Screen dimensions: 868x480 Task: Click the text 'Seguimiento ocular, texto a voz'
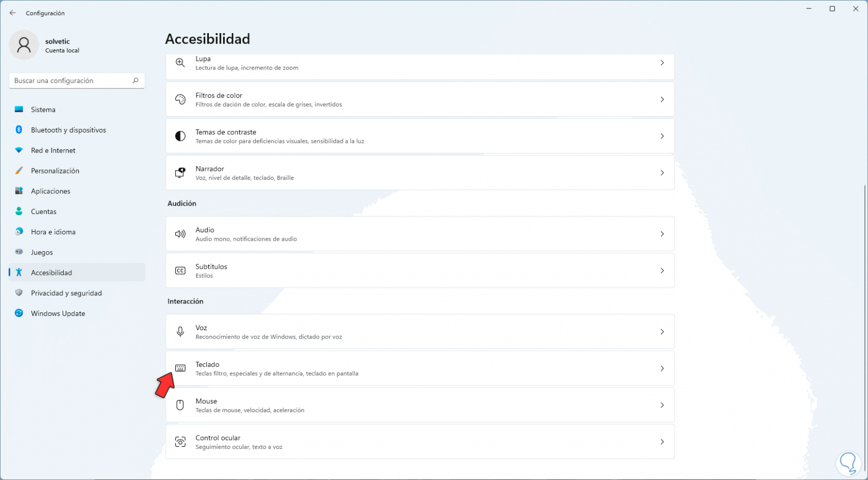click(239, 447)
